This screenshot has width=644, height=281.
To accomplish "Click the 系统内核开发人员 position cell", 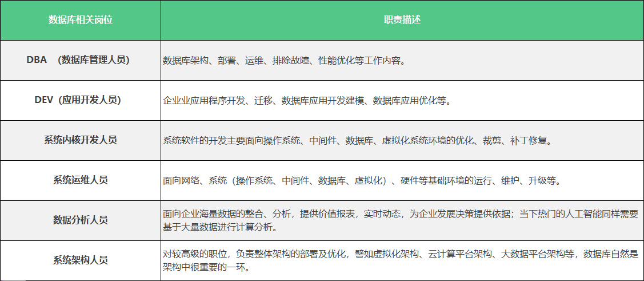I will [x=80, y=140].
